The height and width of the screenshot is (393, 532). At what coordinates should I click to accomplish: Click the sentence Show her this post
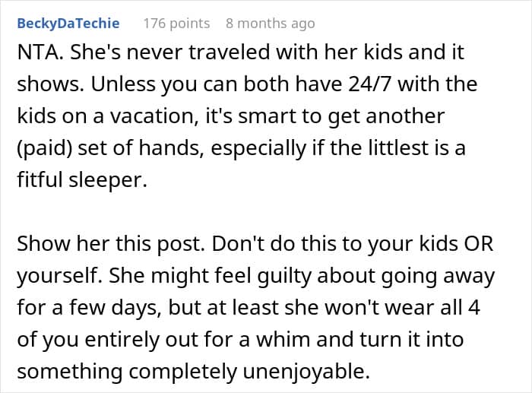pos(111,244)
